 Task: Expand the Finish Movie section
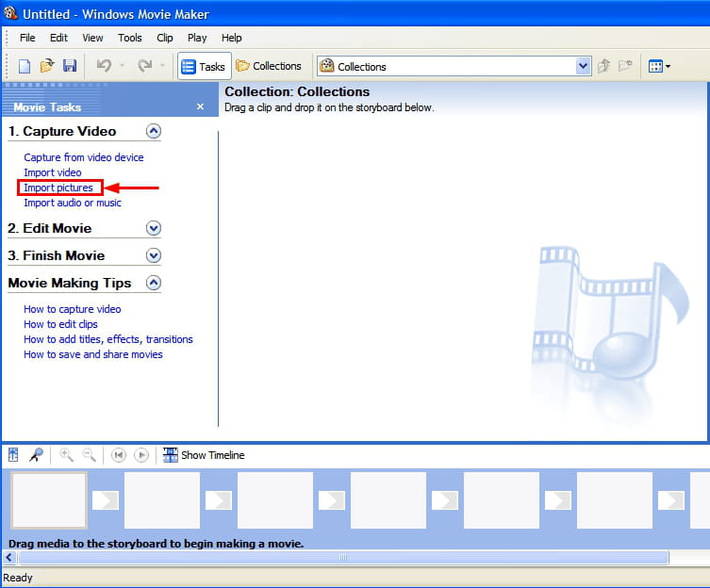click(x=154, y=255)
